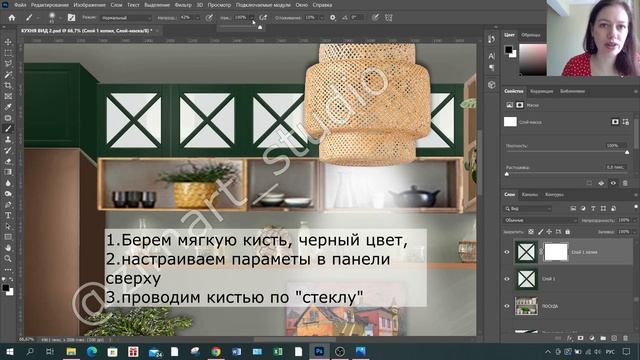Open Windows Start menu
Viewport: 640px width, 360px height.
(x=10, y=351)
